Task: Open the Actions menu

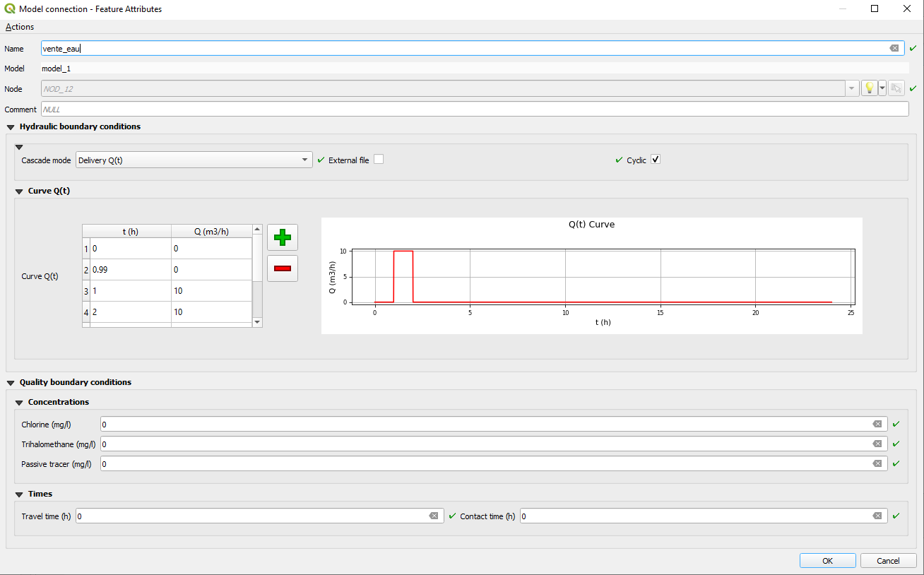Action: 20,27
